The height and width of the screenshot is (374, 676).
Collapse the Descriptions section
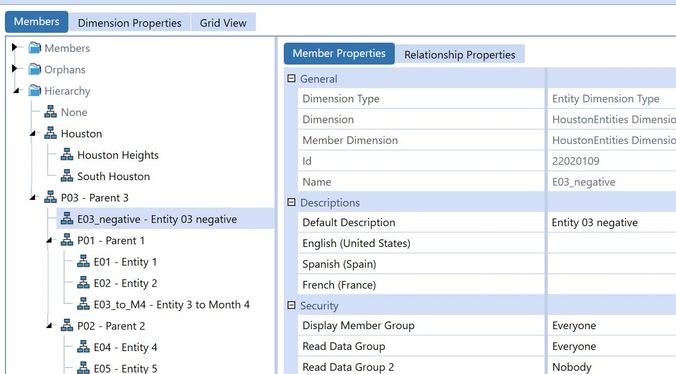291,202
